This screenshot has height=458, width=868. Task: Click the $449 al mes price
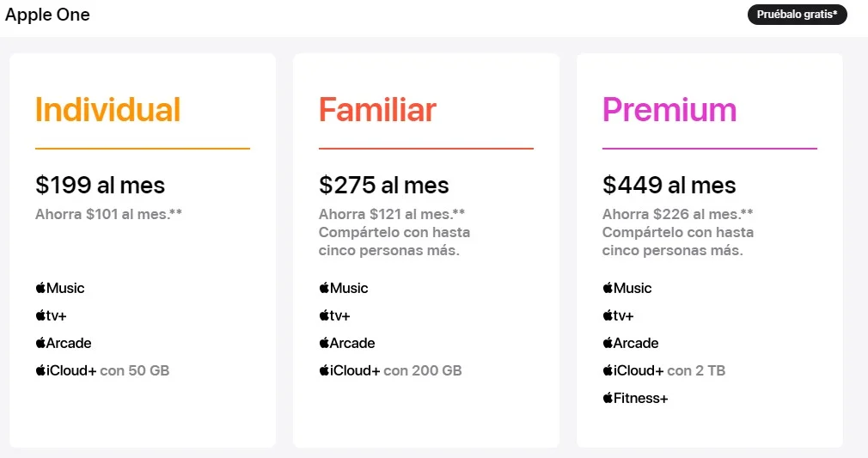669,185
